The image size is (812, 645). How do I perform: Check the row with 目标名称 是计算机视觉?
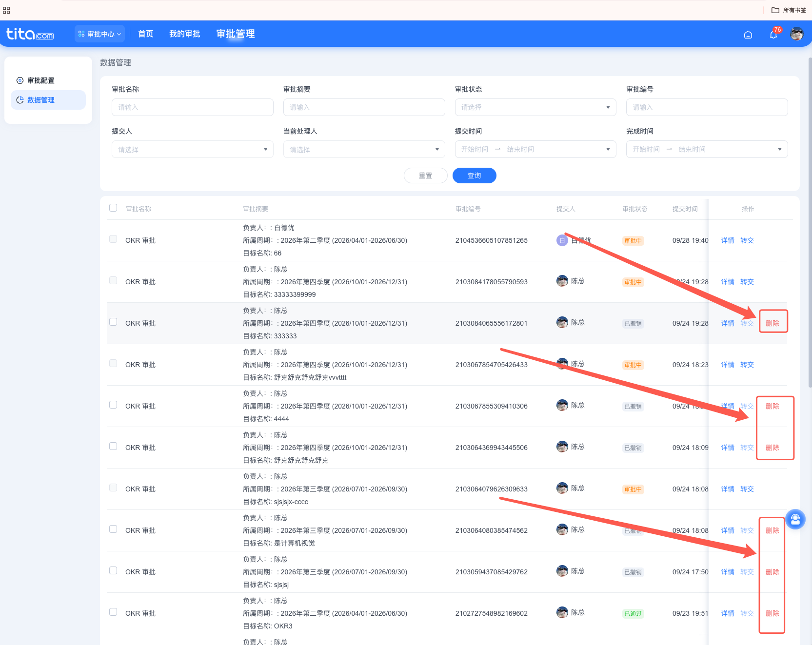coord(113,529)
